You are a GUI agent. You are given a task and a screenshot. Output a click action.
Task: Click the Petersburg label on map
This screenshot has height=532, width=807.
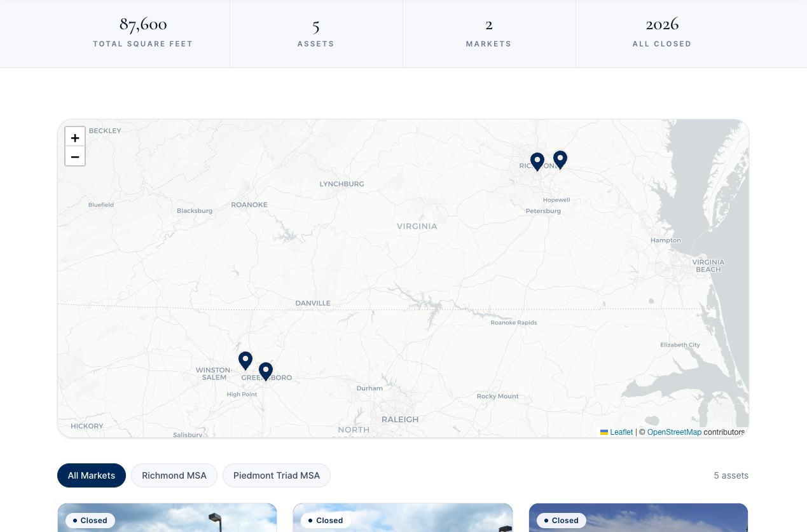tap(543, 211)
